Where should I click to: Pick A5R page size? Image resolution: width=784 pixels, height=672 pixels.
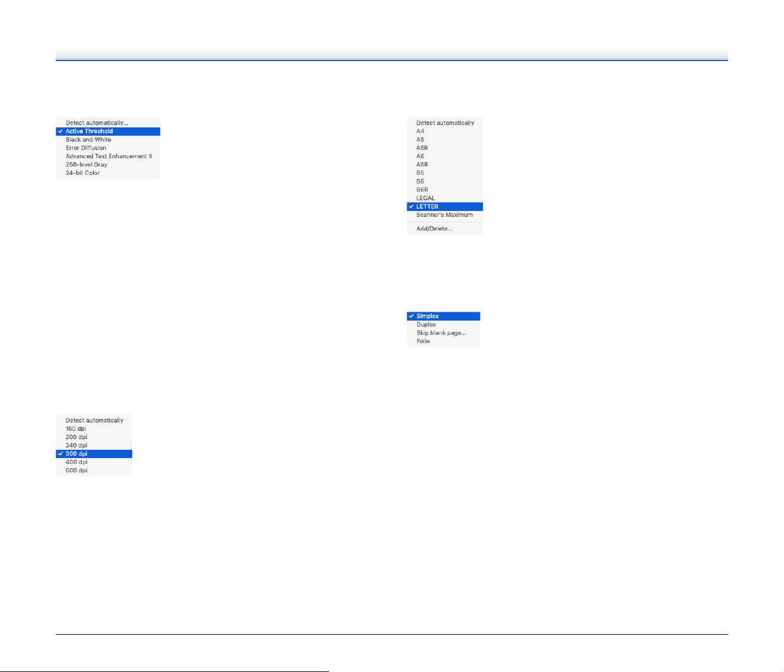[445, 148]
